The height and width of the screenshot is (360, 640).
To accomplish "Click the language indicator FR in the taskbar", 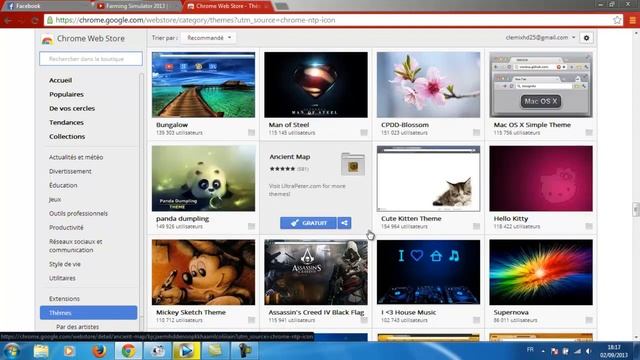I will tap(530, 350).
